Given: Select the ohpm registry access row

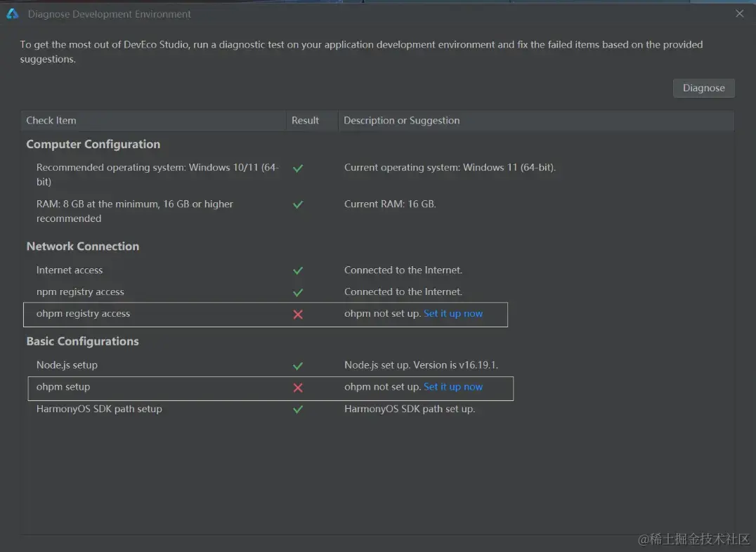Looking at the screenshot, I should point(83,314).
